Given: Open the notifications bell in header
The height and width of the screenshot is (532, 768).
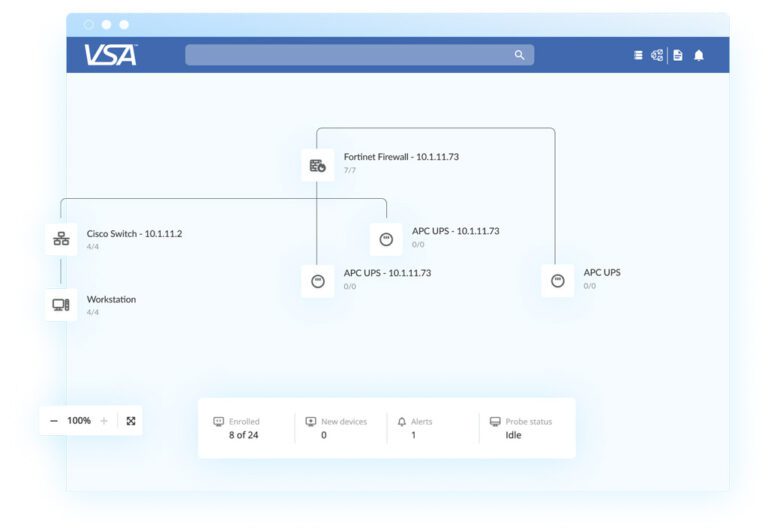Looking at the screenshot, I should point(699,55).
